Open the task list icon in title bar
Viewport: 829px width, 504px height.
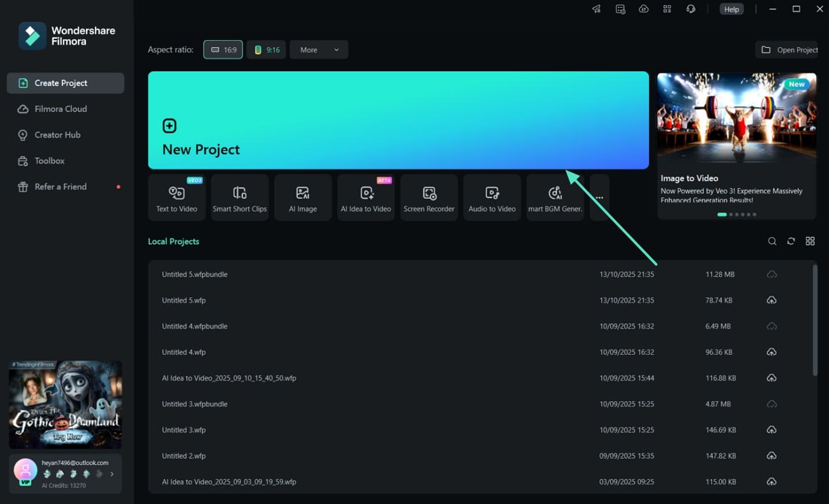pyautogui.click(x=620, y=9)
